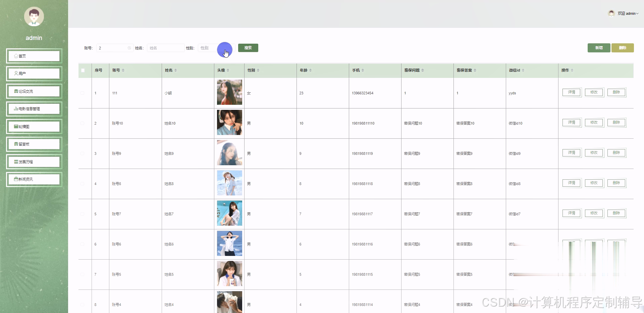Click the 论坛交流 forum icon
Viewport: 644px width, 313px height.
coord(16,91)
